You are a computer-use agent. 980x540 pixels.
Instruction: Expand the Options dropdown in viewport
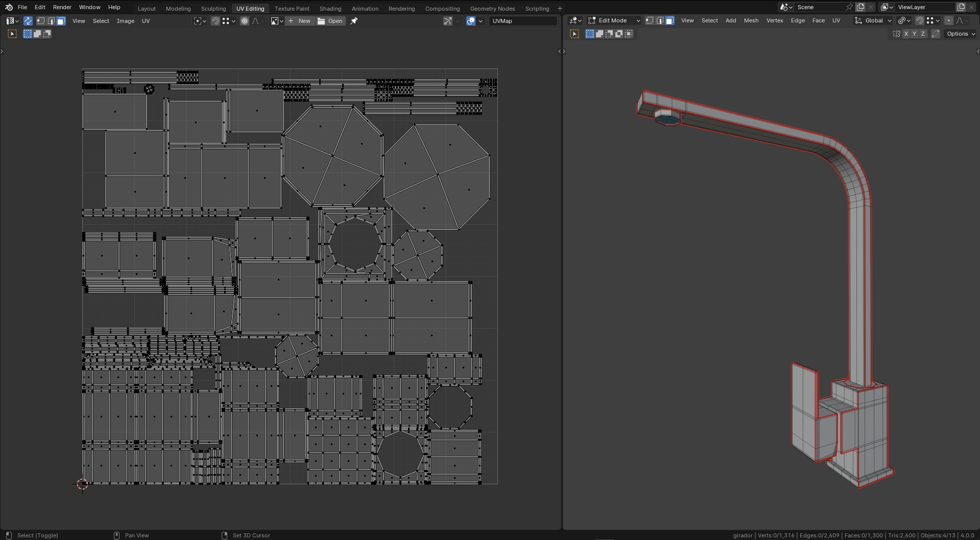point(961,34)
